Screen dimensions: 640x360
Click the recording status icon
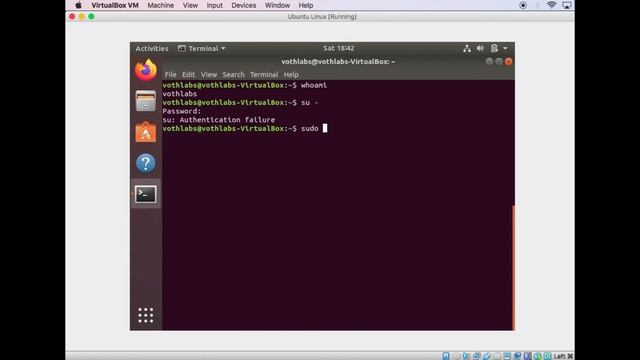click(x=517, y=356)
